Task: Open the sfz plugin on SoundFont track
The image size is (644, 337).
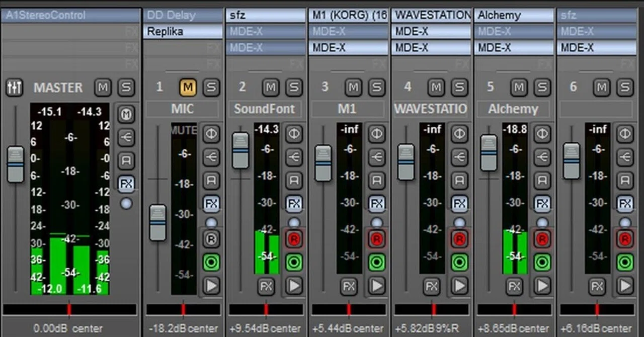Action: pos(266,15)
